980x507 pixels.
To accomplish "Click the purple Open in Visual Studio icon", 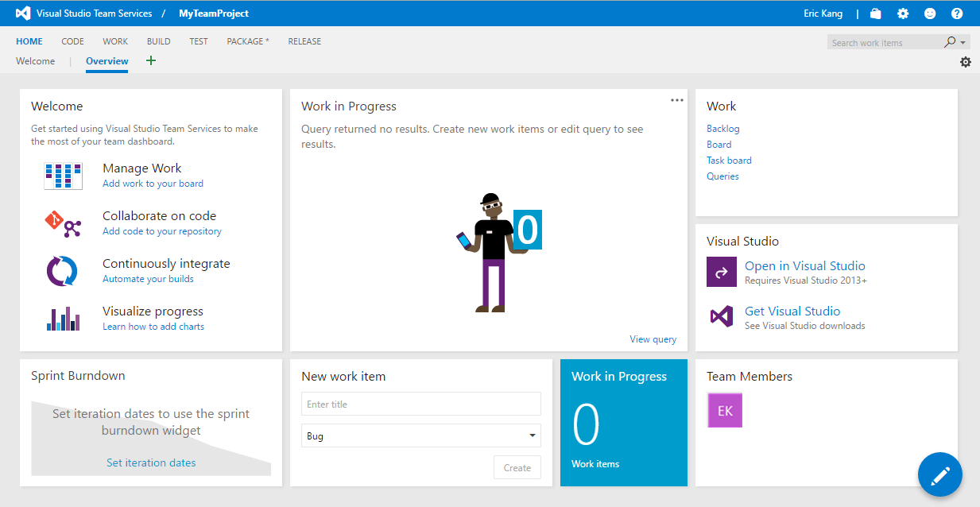I will [x=722, y=272].
